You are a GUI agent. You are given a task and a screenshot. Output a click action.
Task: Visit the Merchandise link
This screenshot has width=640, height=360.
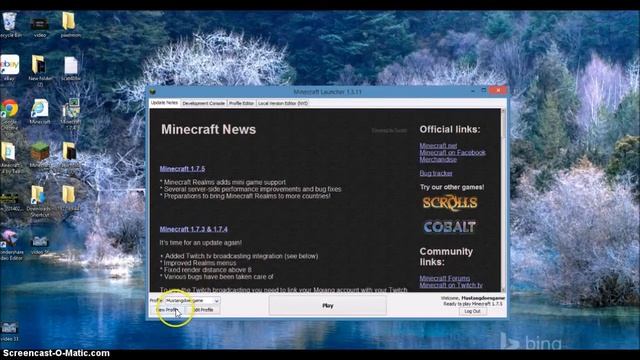click(438, 160)
